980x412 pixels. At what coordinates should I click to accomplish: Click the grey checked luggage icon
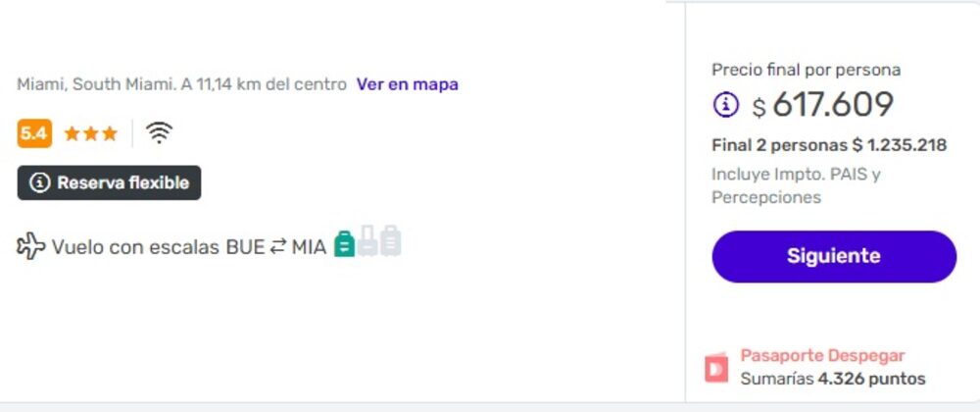(x=391, y=240)
